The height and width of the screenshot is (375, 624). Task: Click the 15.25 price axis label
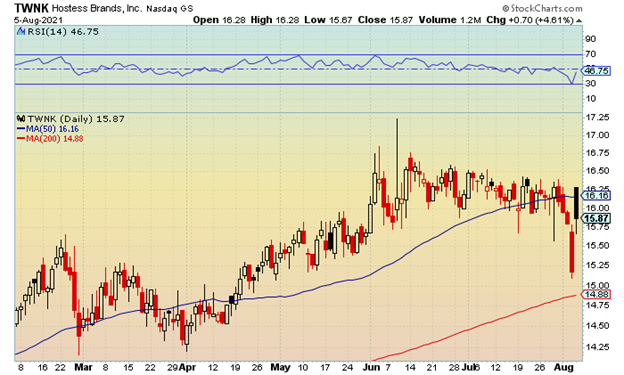click(x=597, y=266)
